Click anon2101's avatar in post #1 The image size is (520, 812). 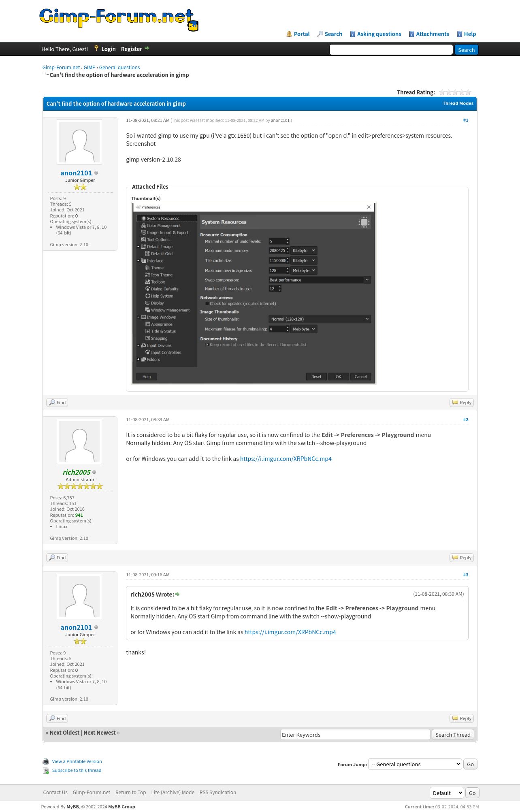79,142
